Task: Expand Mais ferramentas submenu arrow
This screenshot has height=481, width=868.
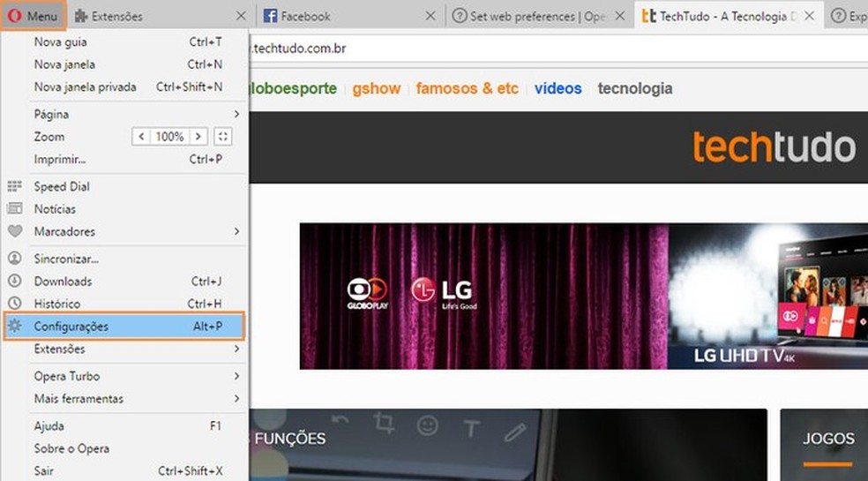Action: (x=237, y=398)
